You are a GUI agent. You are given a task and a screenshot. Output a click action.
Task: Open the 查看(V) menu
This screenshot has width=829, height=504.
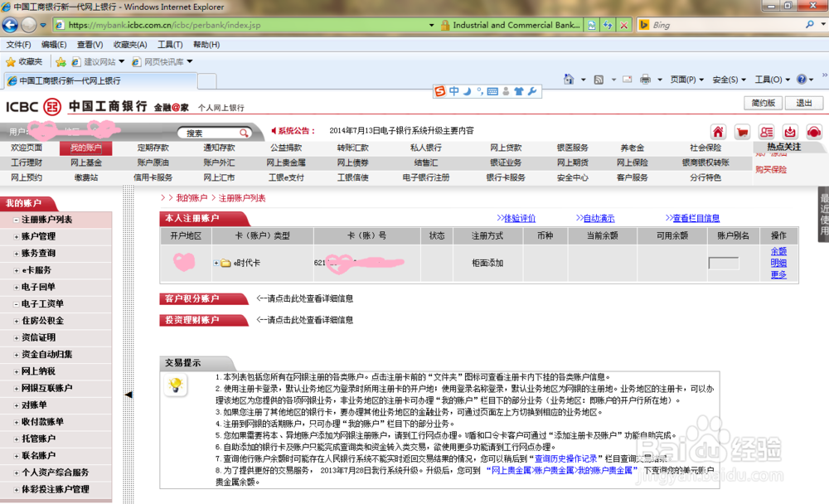pyautogui.click(x=90, y=44)
